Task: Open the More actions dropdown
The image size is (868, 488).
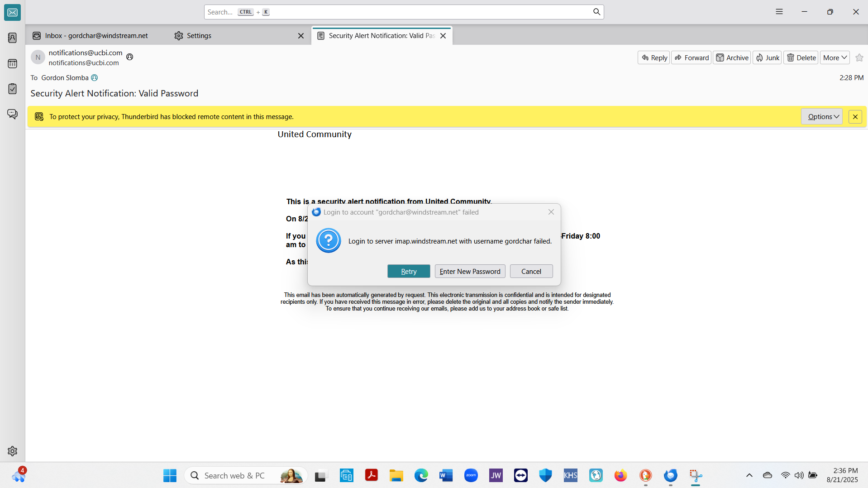Action: 835,57
